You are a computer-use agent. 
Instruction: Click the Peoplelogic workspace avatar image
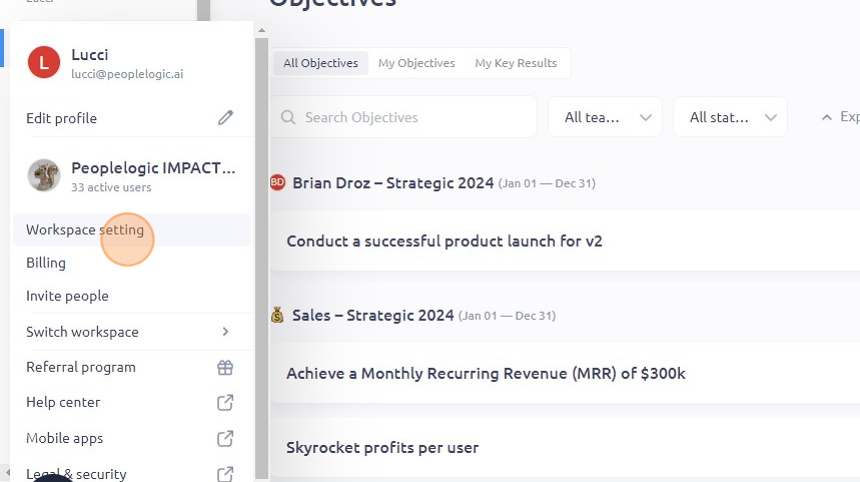[x=44, y=175]
